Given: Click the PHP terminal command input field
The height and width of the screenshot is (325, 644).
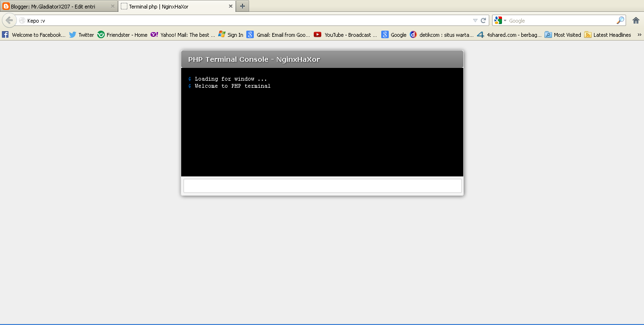Looking at the screenshot, I should tap(322, 185).
